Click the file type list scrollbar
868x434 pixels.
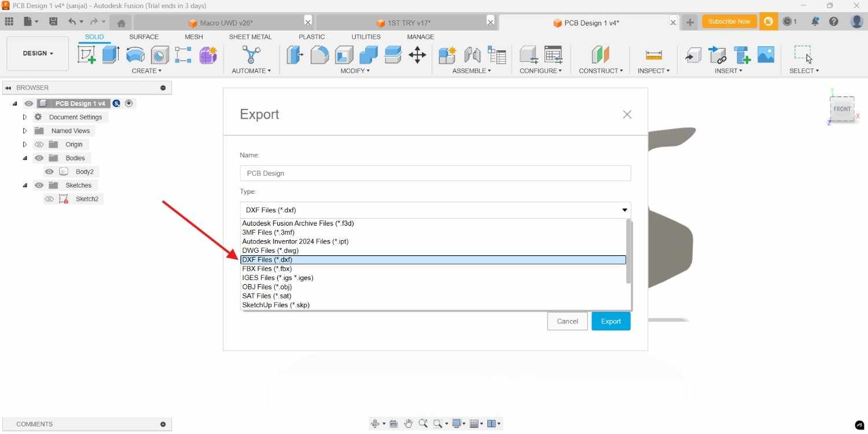coord(629,252)
